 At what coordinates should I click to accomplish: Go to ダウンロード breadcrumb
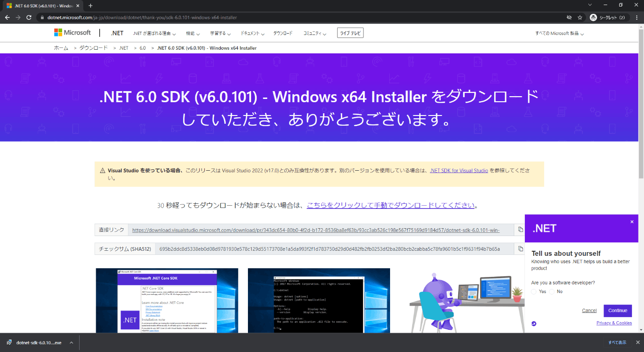93,48
